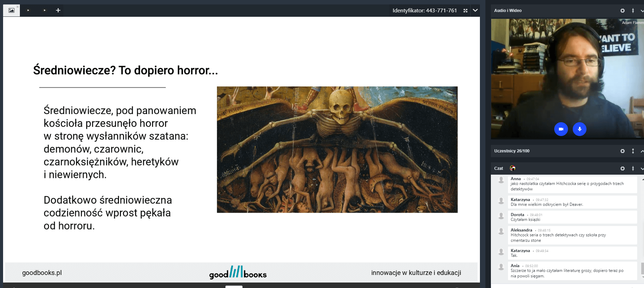Click the Uczestnicy 26/100 header
The image size is (644, 288).
pyautogui.click(x=512, y=151)
